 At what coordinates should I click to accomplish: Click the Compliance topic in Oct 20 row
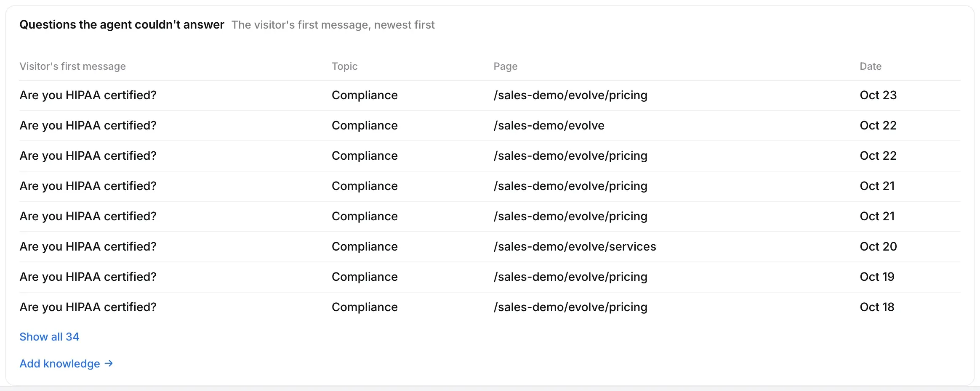pos(365,247)
